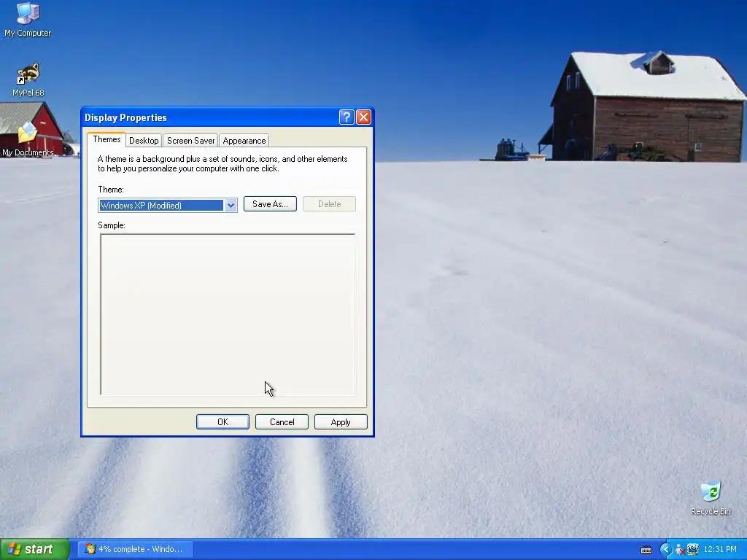Viewport: 747px width, 560px height.
Task: Switch to the Desktop tab
Action: tap(144, 141)
